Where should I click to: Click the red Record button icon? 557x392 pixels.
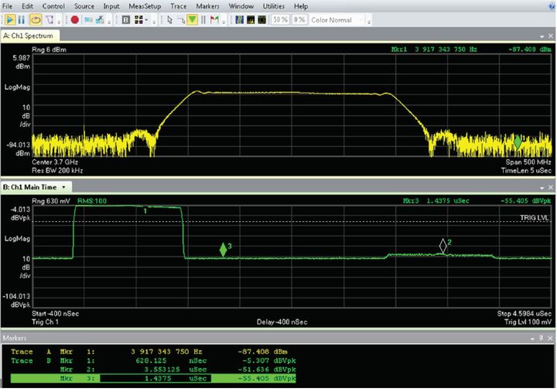point(75,19)
